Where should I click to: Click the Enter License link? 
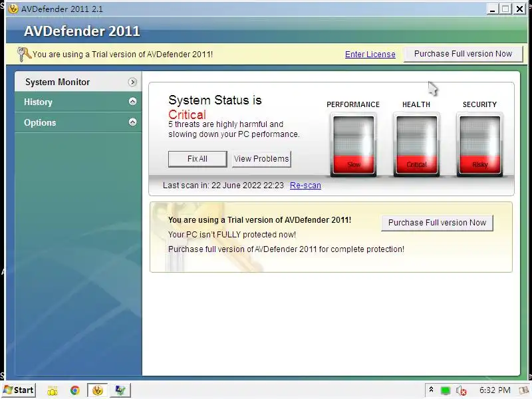pyautogui.click(x=370, y=55)
